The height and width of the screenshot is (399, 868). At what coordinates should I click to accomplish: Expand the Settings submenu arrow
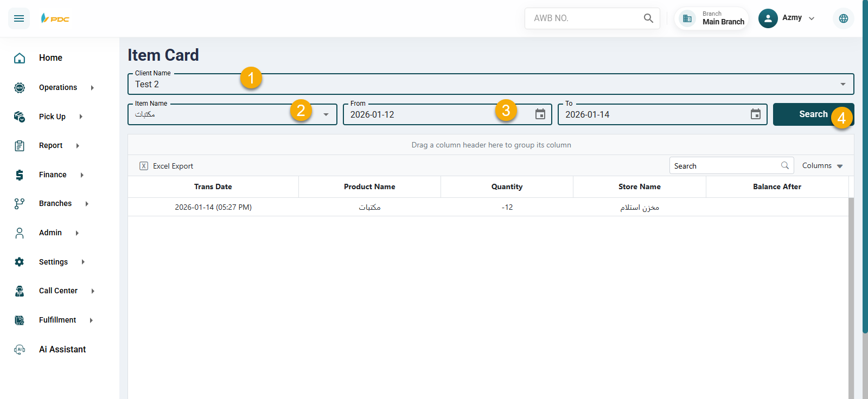pos(83,262)
